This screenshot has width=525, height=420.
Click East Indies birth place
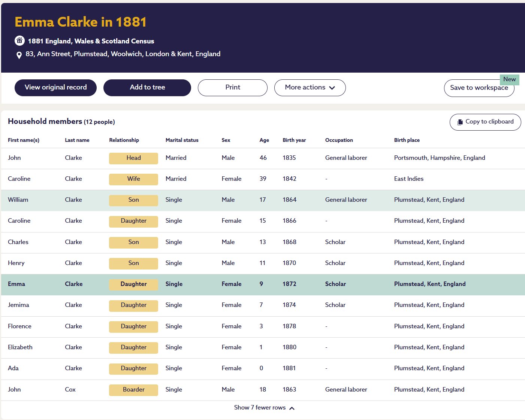[409, 179]
